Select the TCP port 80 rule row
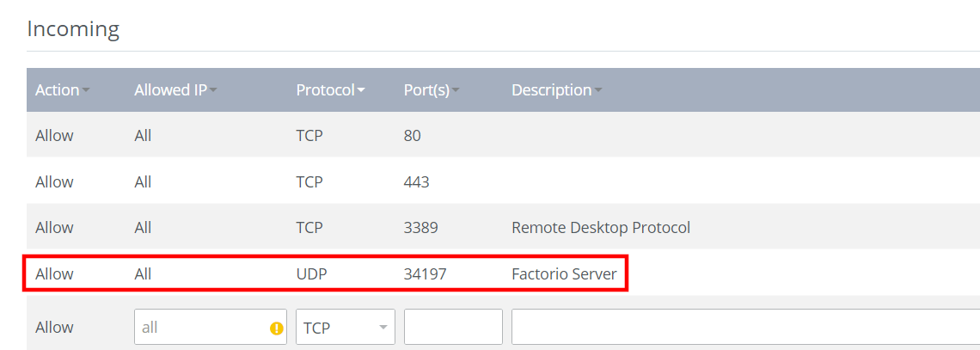980x350 pixels. point(503,136)
